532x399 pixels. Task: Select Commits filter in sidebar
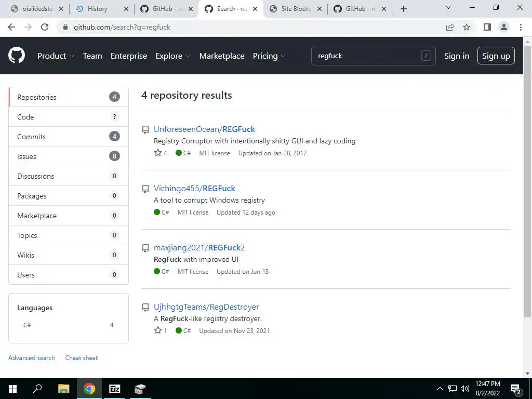point(69,137)
